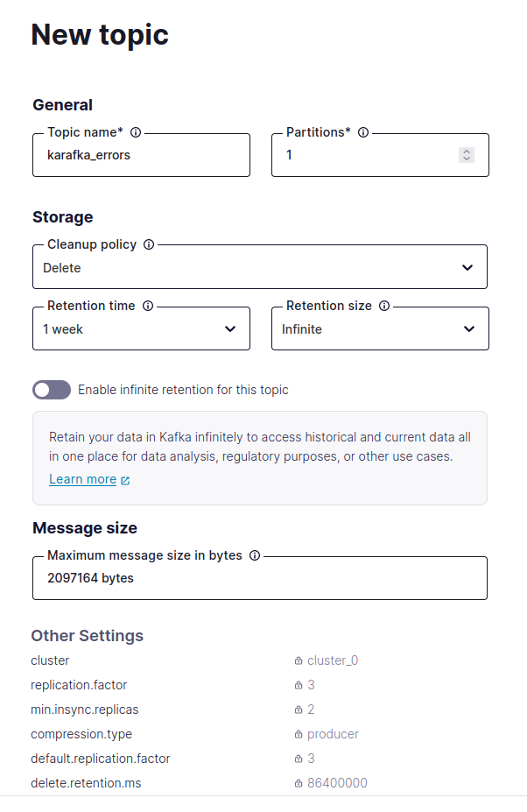This screenshot has width=527, height=812.
Task: Click the lock icon beside producer value
Action: click(x=299, y=735)
